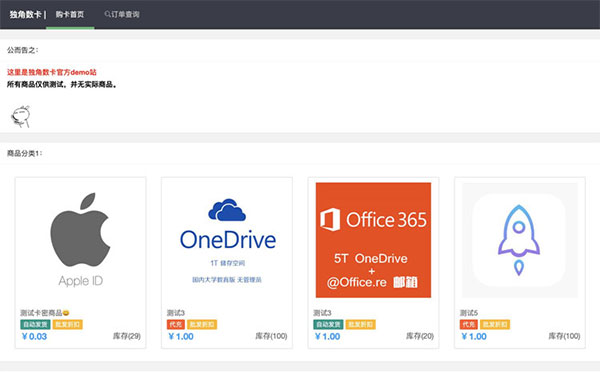Switch to the 购卡首页 tab
Image resolution: width=600 pixels, height=372 pixels.
click(70, 15)
